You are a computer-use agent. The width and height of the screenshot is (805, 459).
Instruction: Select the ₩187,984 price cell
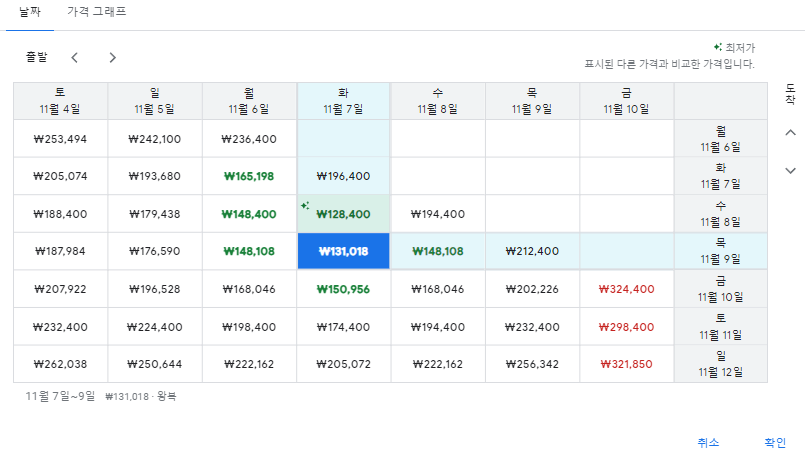(x=60, y=251)
